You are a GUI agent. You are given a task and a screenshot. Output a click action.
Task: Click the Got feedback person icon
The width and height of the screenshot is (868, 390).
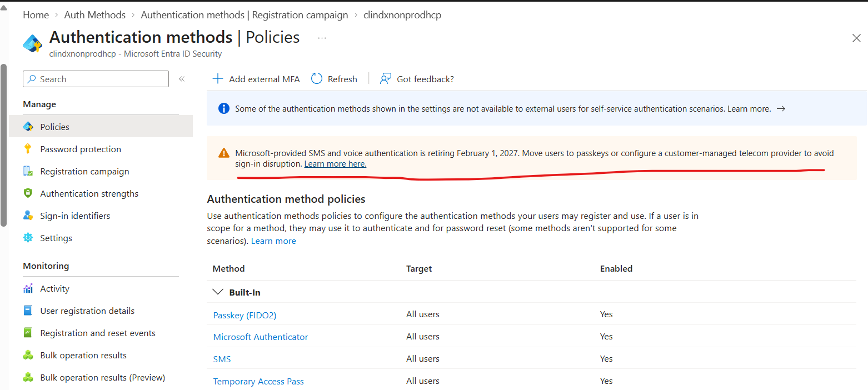386,79
